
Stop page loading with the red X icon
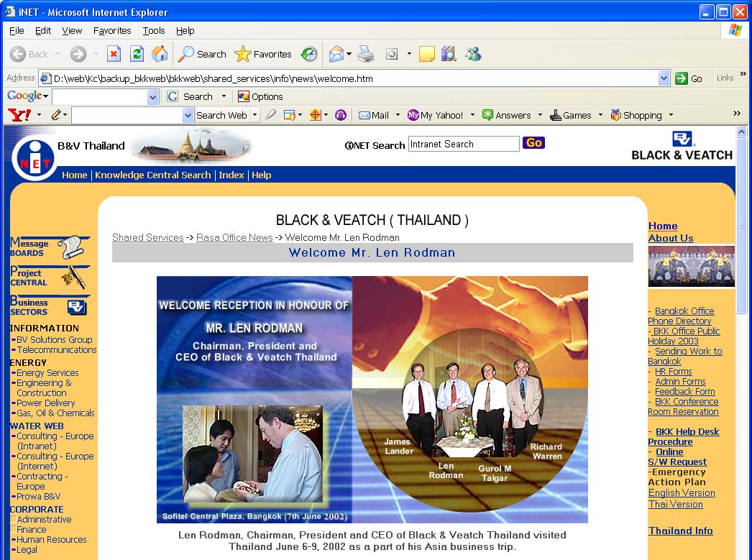coord(114,54)
